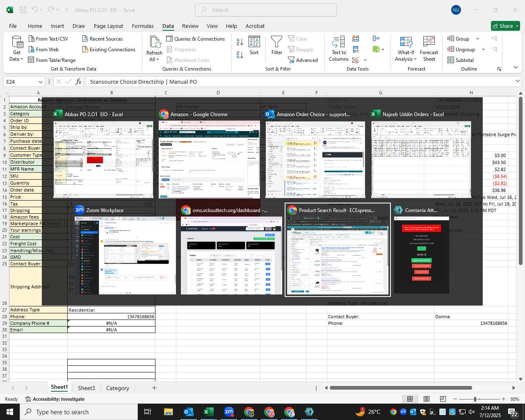Add a new sheet with plus
This screenshot has height=420, width=525.
(x=154, y=388)
